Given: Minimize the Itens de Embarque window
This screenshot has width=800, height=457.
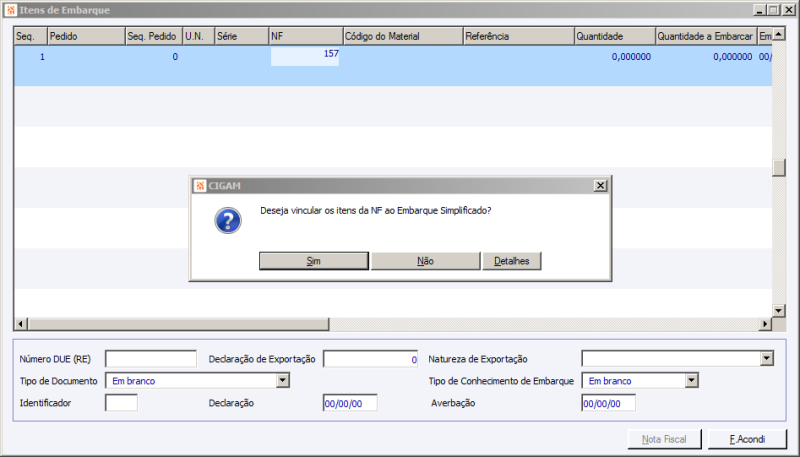Looking at the screenshot, I should pyautogui.click(x=760, y=10).
